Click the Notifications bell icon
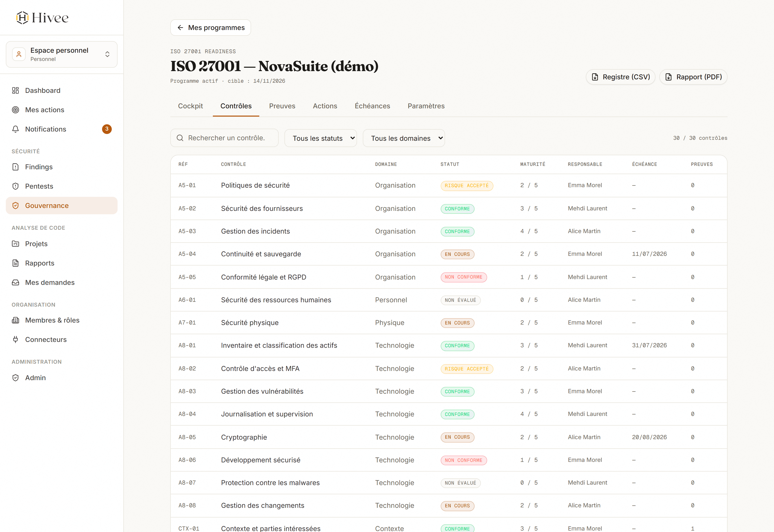 [x=15, y=129]
